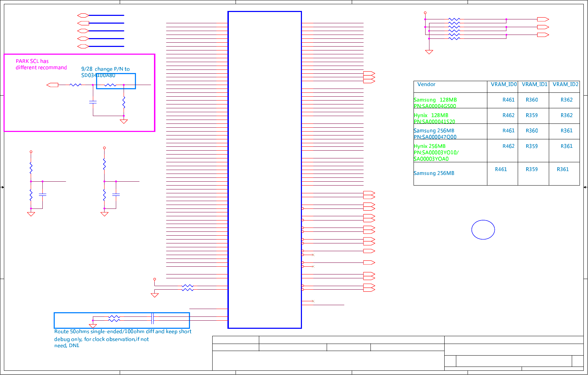
Task: Select the resistor in the bottom blue box
Action: tap(114, 319)
